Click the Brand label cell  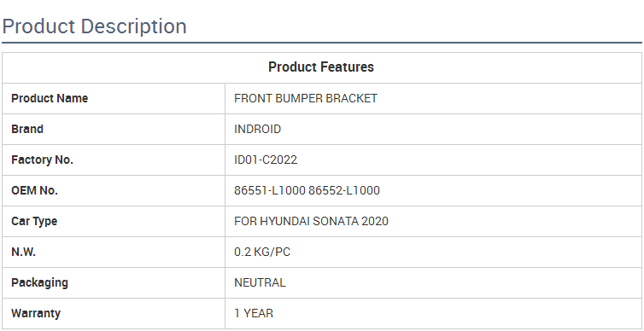114,129
